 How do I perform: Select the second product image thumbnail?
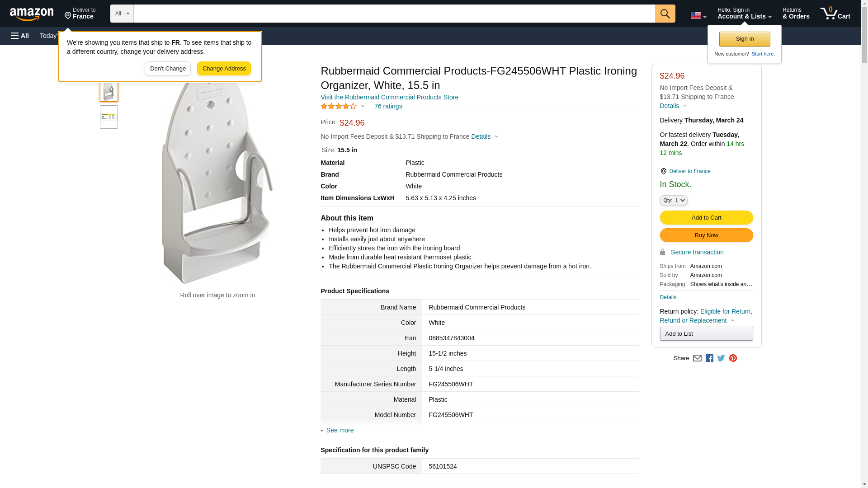[x=109, y=117]
